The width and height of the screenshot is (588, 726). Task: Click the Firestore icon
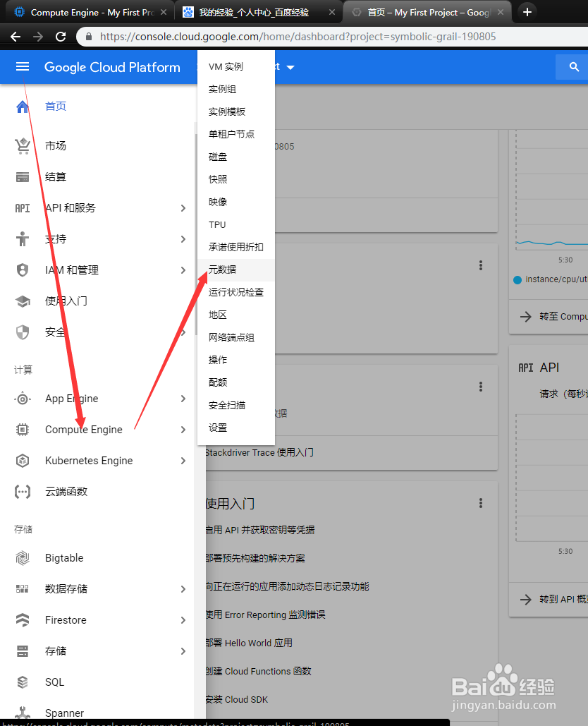tap(22, 620)
